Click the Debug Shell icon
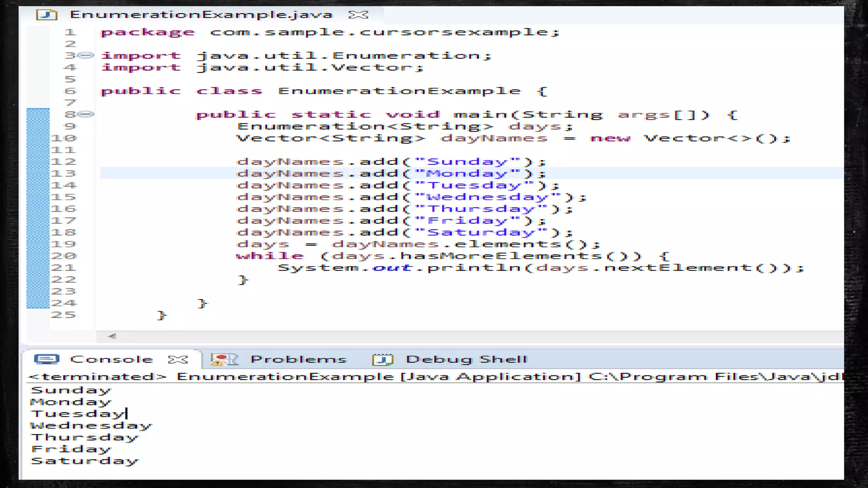The height and width of the screenshot is (488, 868). point(383,360)
